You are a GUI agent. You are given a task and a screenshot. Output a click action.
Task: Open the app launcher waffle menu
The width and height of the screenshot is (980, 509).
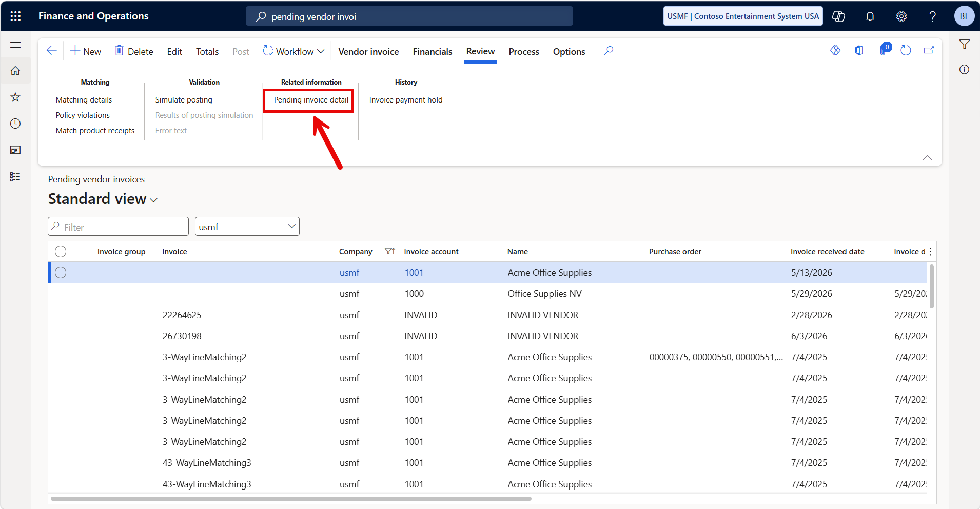click(x=15, y=16)
